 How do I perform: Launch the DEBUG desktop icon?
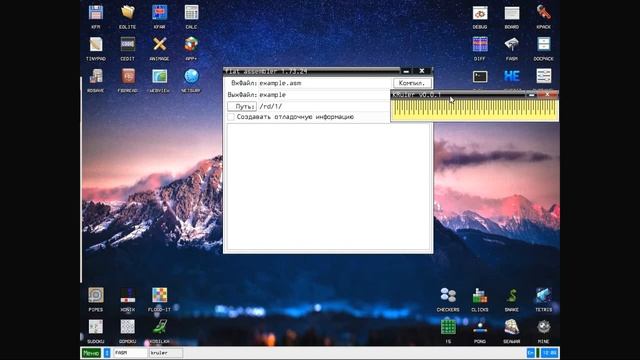point(480,13)
